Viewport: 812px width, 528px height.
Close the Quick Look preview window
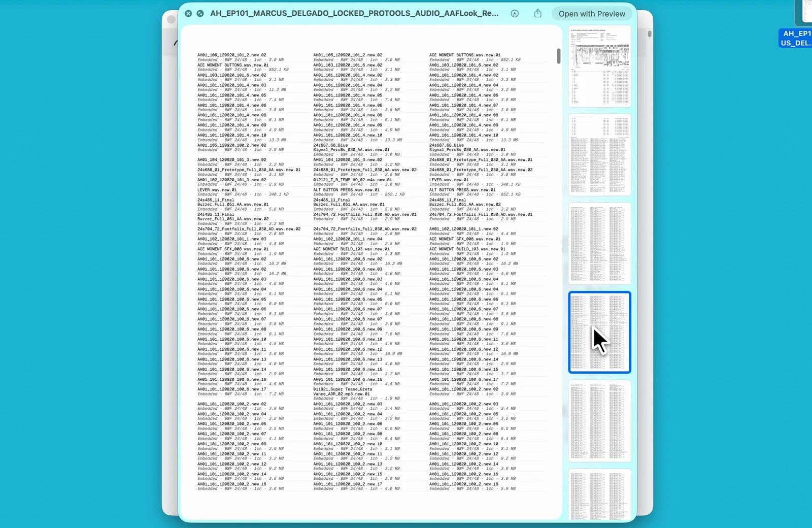click(188, 14)
